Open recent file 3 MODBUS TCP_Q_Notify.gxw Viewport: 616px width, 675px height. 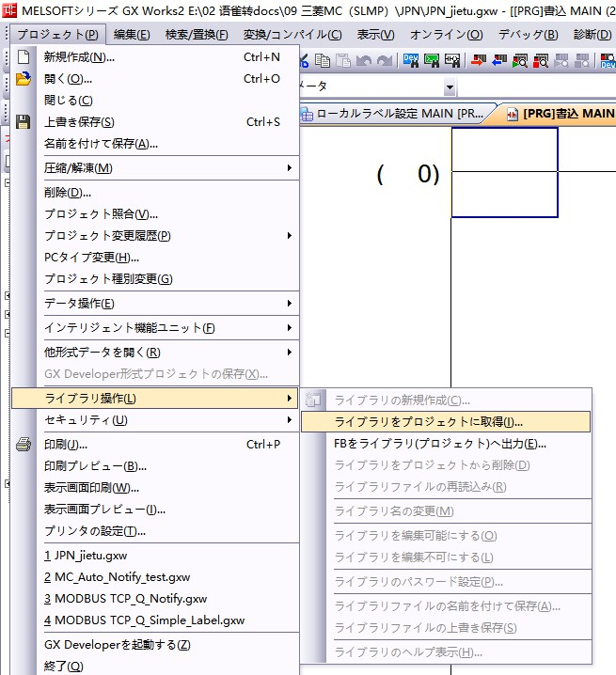click(x=155, y=598)
